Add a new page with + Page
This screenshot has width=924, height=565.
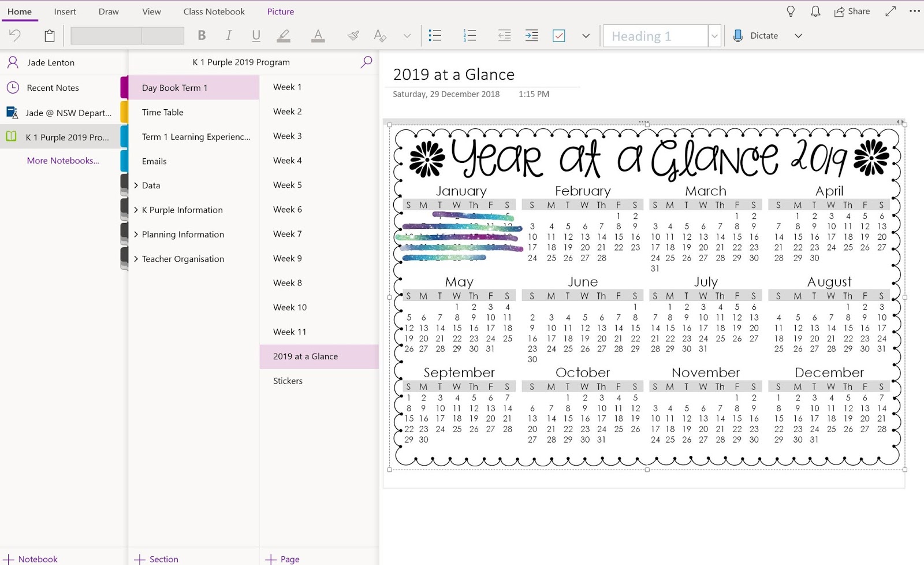(x=282, y=559)
